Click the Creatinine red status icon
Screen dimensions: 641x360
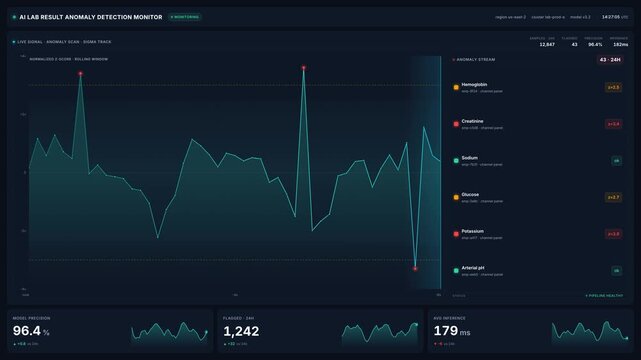[x=456, y=124]
